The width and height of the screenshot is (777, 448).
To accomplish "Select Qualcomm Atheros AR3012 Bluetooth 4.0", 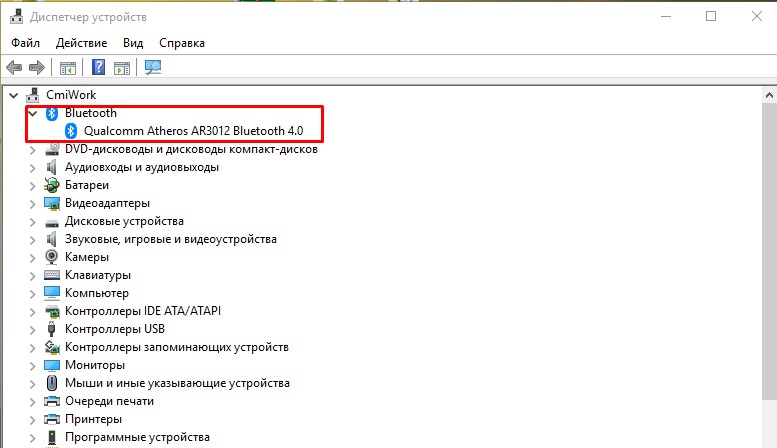I will point(193,131).
